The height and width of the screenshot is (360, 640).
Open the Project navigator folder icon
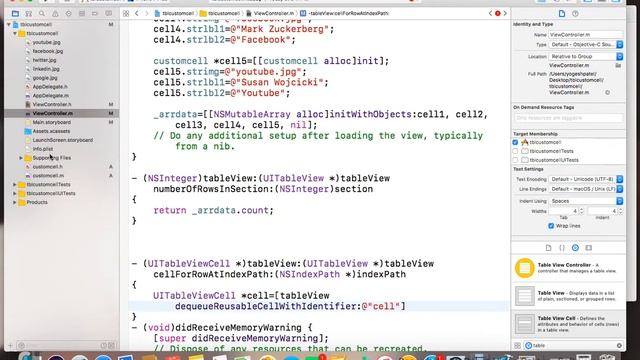point(15,13)
